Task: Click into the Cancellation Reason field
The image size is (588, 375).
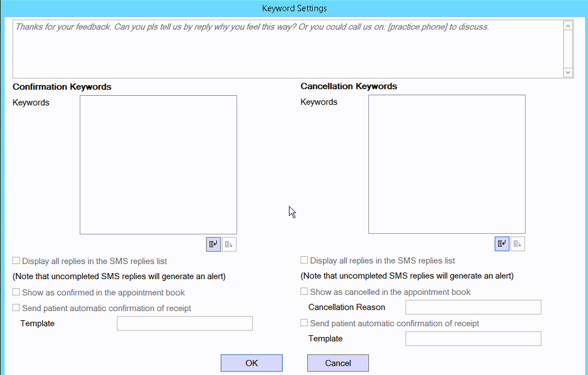Action: [x=473, y=307]
